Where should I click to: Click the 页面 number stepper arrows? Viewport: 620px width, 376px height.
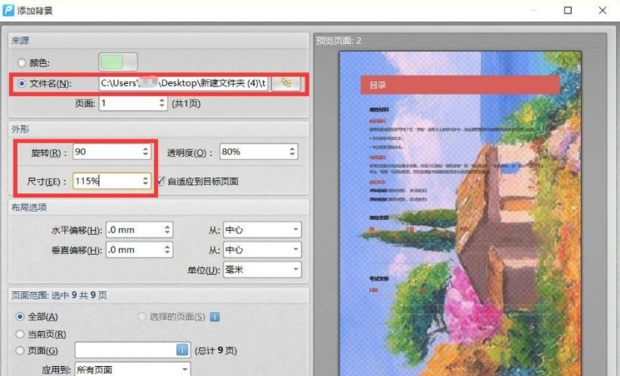click(162, 103)
